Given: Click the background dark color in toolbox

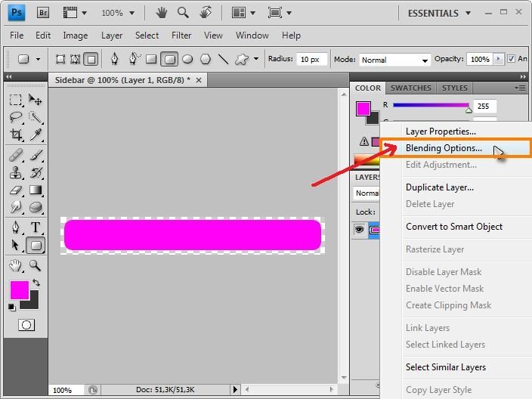Looking at the screenshot, I should click(x=32, y=302).
